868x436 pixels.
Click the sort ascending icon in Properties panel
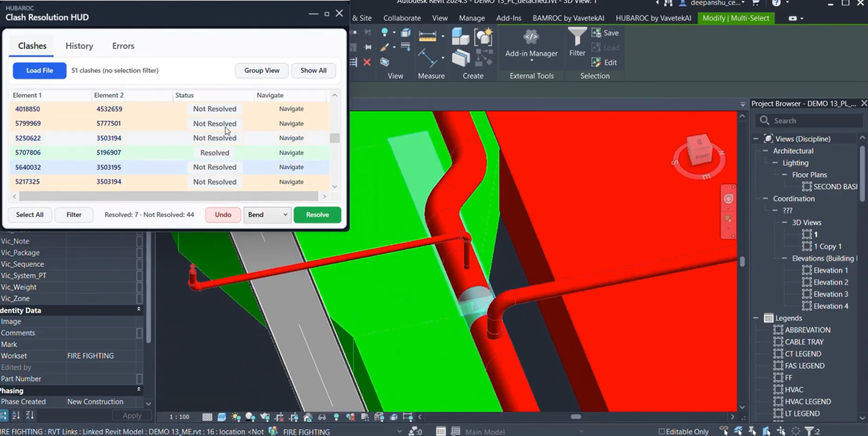click(16, 415)
